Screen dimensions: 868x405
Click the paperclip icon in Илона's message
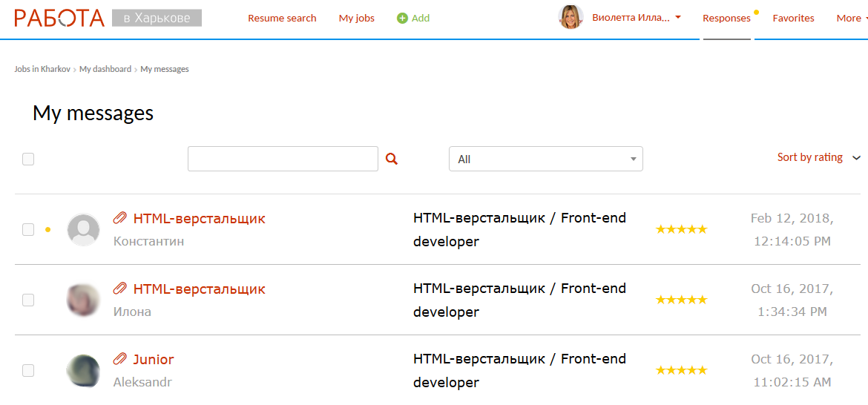coord(119,289)
